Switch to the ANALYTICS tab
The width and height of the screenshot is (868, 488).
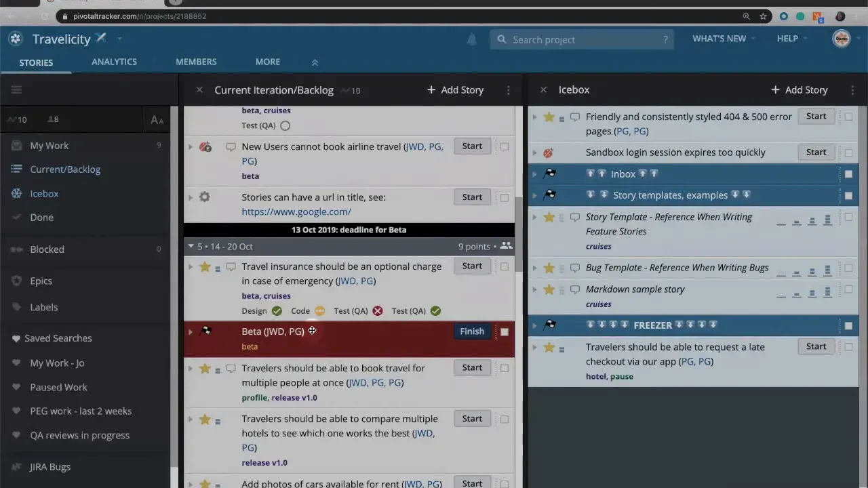tap(114, 62)
